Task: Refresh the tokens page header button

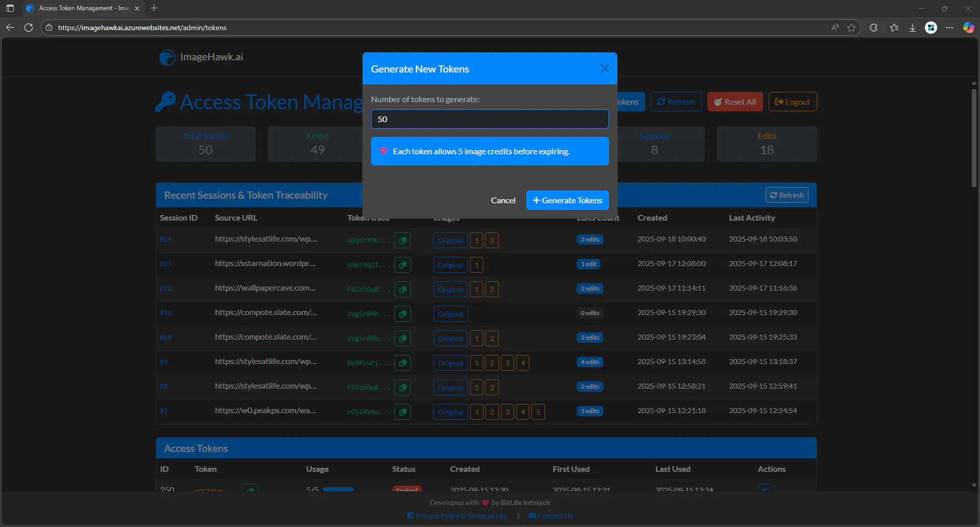Action: click(x=676, y=102)
